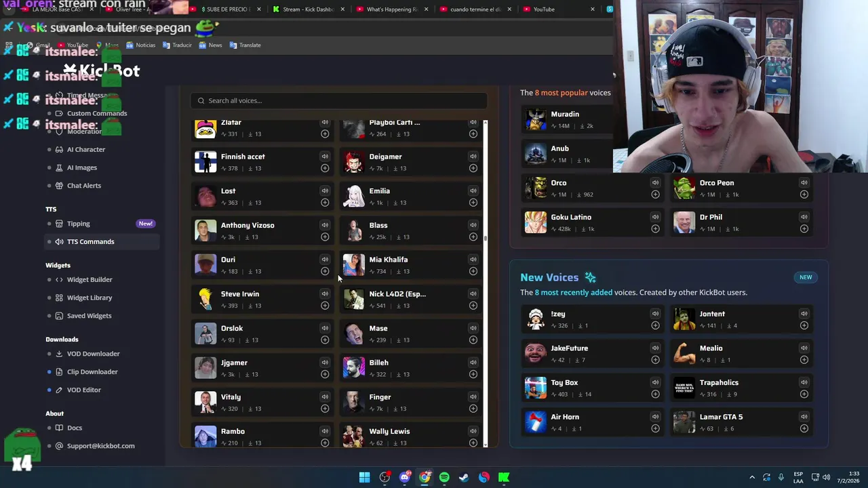The image size is (868, 488).
Task: Play preview of Nick L4D2 voice
Action: point(473,294)
